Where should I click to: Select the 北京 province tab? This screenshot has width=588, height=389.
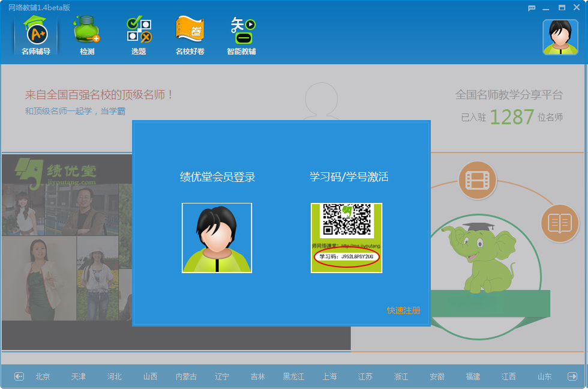click(x=43, y=376)
